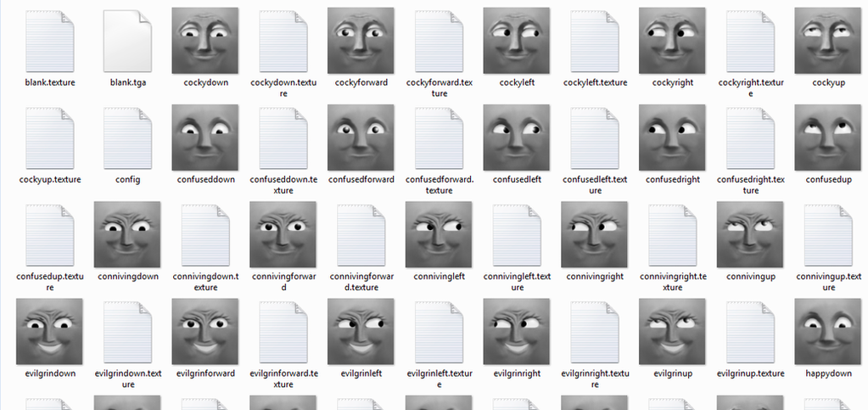Click the evilgrinforward face thumbnail

pos(204,331)
